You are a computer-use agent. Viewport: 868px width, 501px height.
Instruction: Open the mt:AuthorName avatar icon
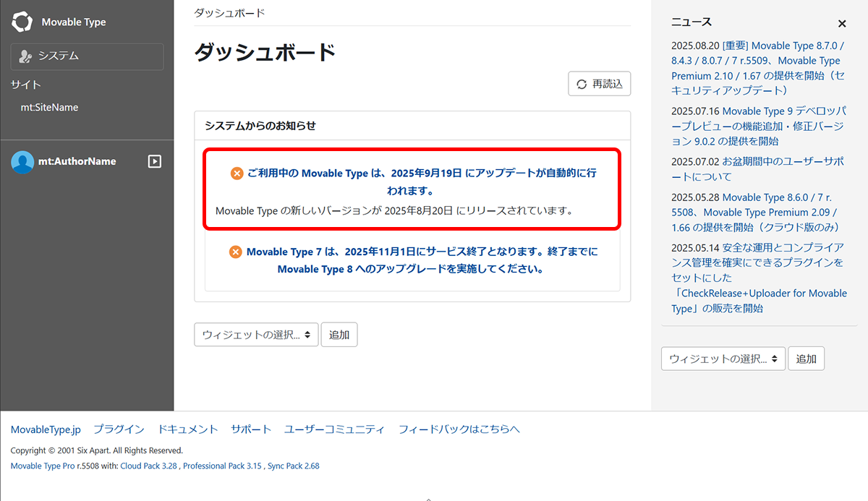(x=23, y=162)
